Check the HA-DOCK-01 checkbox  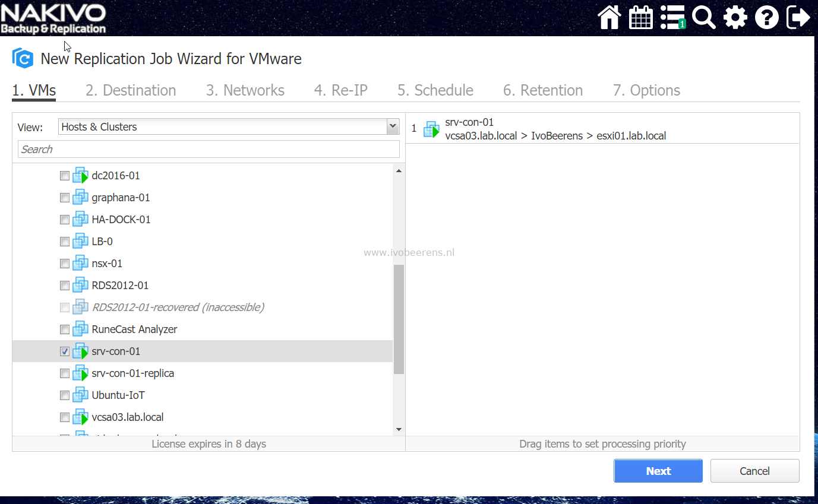pyautogui.click(x=65, y=220)
